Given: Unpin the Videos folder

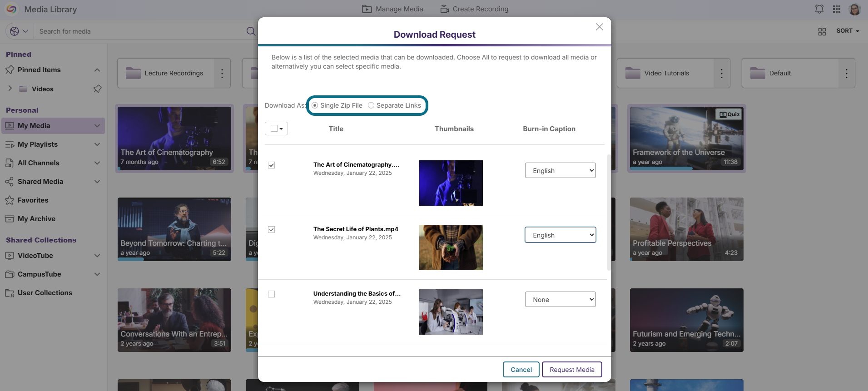Looking at the screenshot, I should pos(97,89).
